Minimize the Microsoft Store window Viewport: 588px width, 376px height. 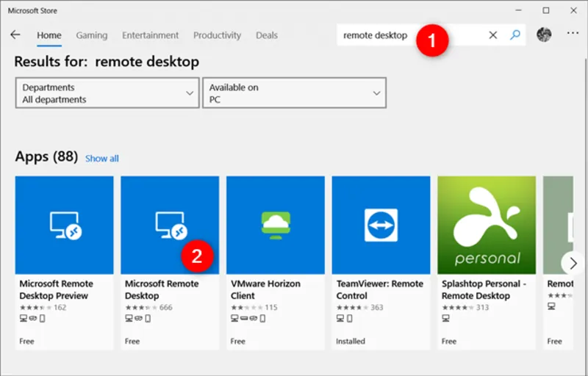point(519,10)
